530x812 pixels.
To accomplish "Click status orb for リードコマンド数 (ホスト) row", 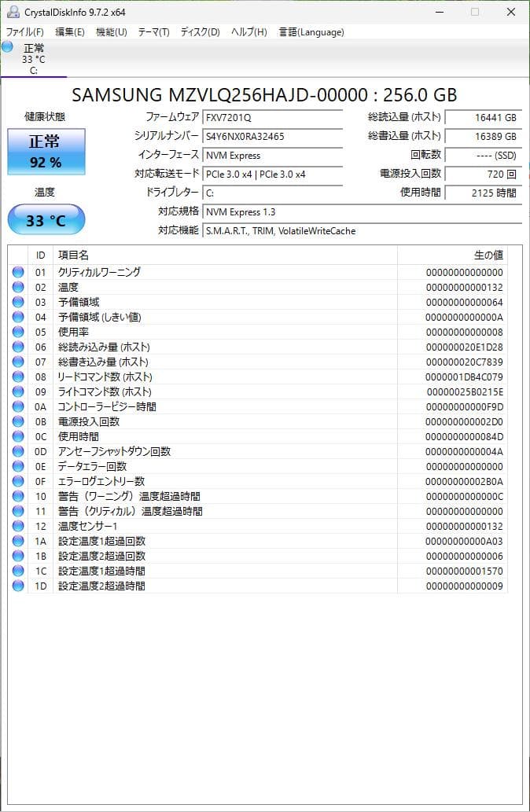I will pos(18,377).
